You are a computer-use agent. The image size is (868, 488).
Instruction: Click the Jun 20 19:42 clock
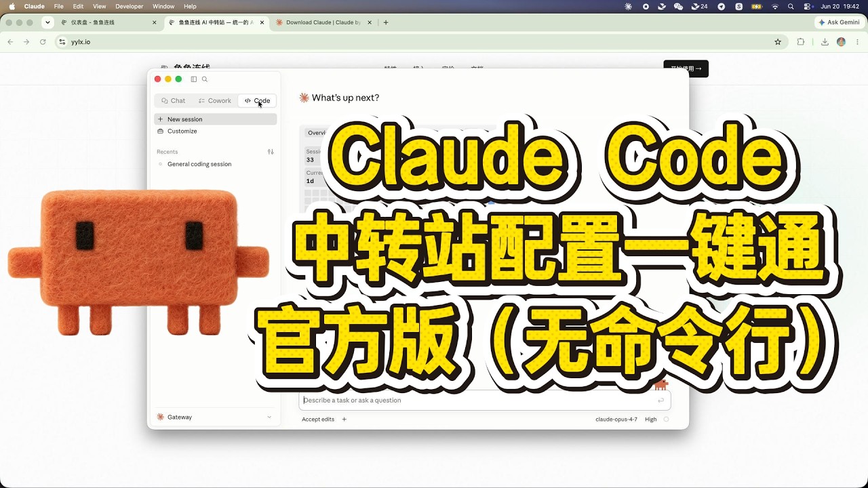pyautogui.click(x=840, y=6)
